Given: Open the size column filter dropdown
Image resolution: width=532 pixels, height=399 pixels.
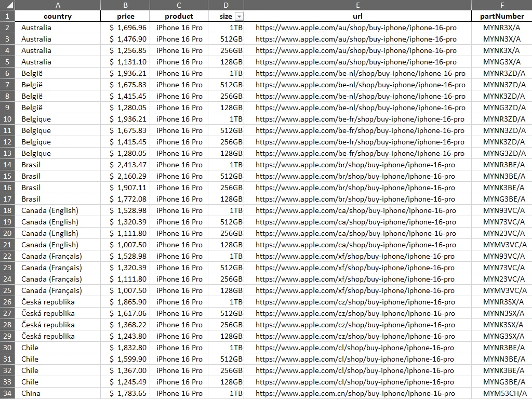Looking at the screenshot, I should click(239, 16).
